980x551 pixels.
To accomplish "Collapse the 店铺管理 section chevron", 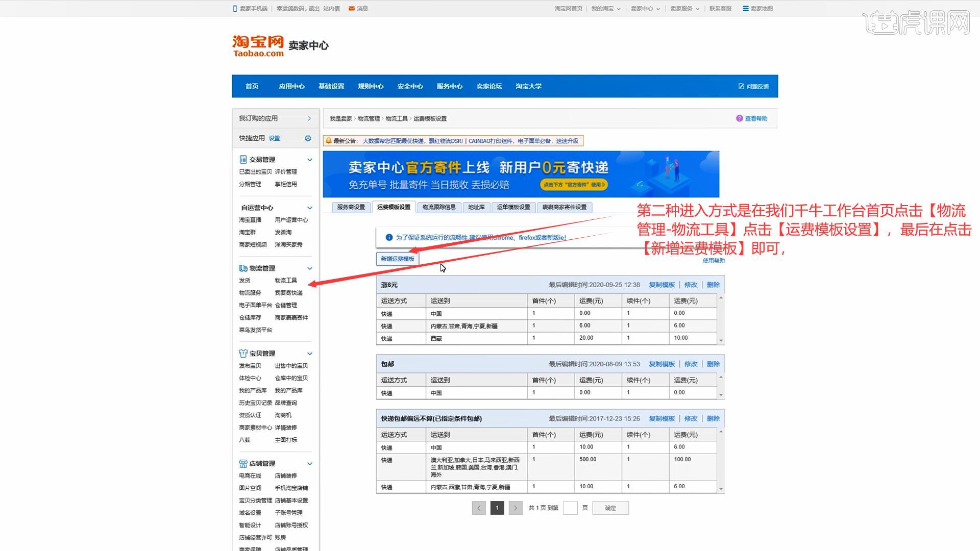I will (x=309, y=464).
